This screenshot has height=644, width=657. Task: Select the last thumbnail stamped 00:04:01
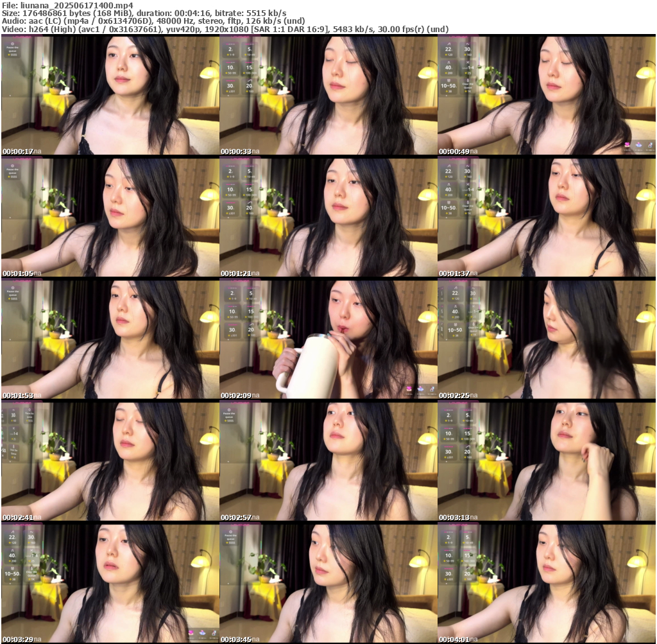pos(547,584)
